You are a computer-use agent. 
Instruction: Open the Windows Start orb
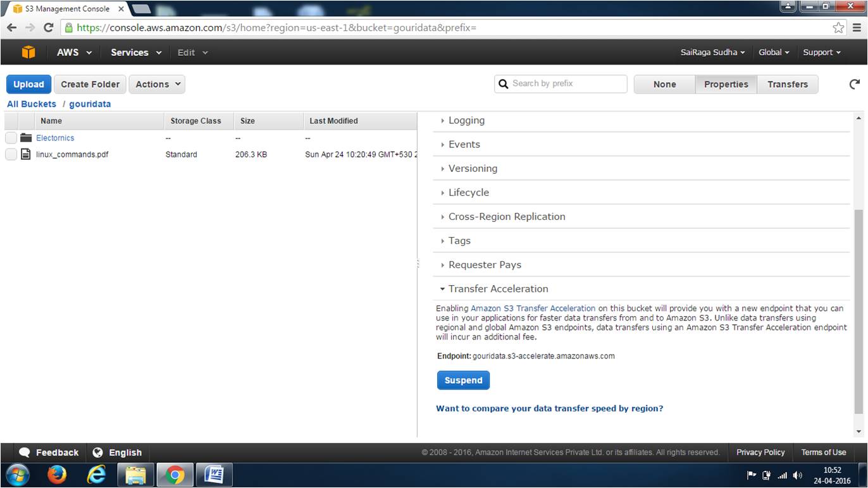(x=17, y=475)
